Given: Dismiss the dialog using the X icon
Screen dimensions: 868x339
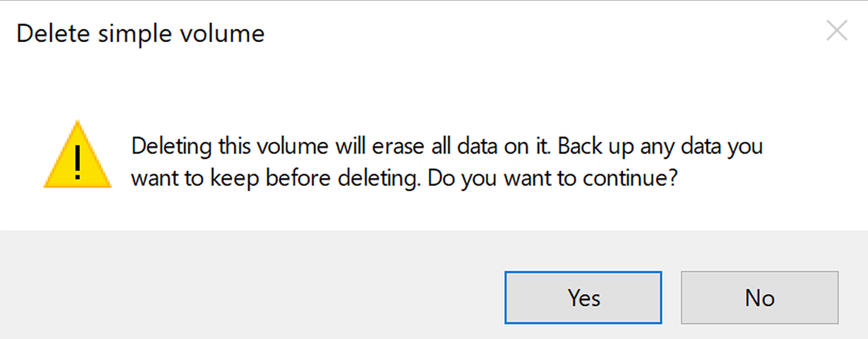Looking at the screenshot, I should (837, 31).
